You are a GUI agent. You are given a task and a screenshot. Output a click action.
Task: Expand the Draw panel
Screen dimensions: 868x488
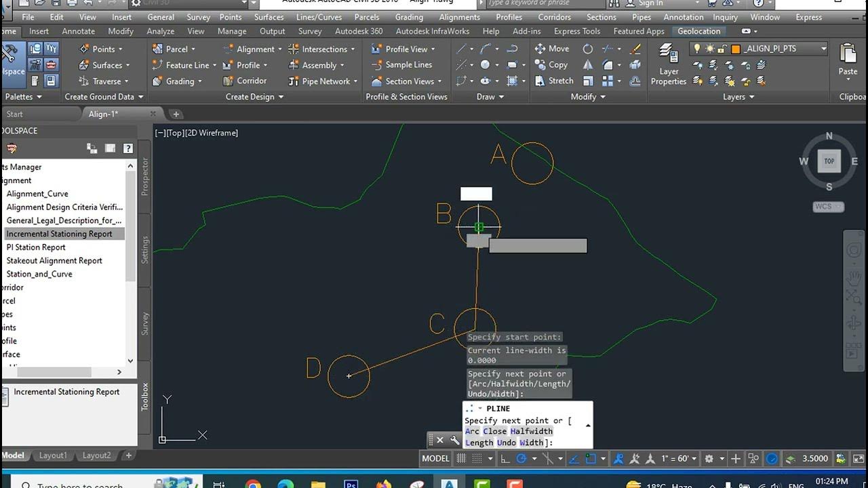tap(490, 97)
